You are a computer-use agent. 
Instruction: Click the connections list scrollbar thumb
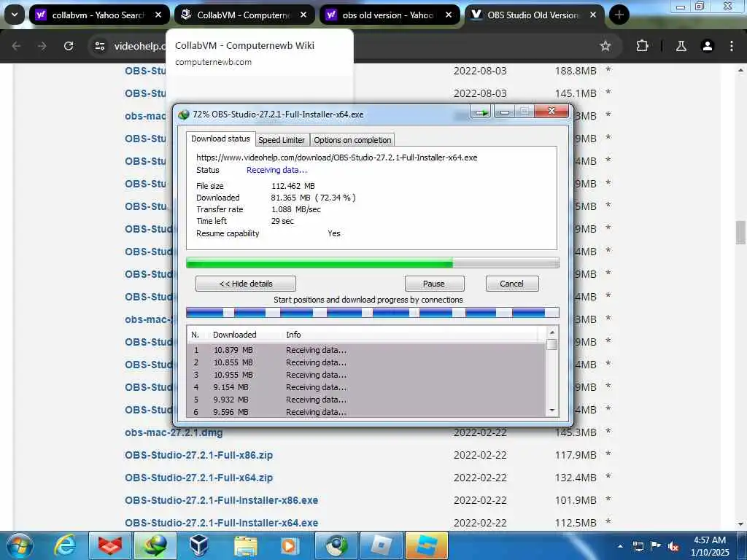552,344
